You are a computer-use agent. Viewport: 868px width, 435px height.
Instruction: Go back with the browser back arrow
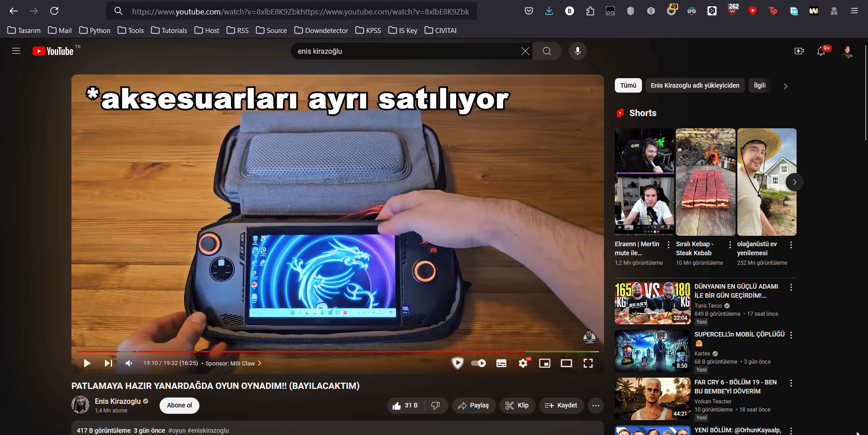click(14, 11)
